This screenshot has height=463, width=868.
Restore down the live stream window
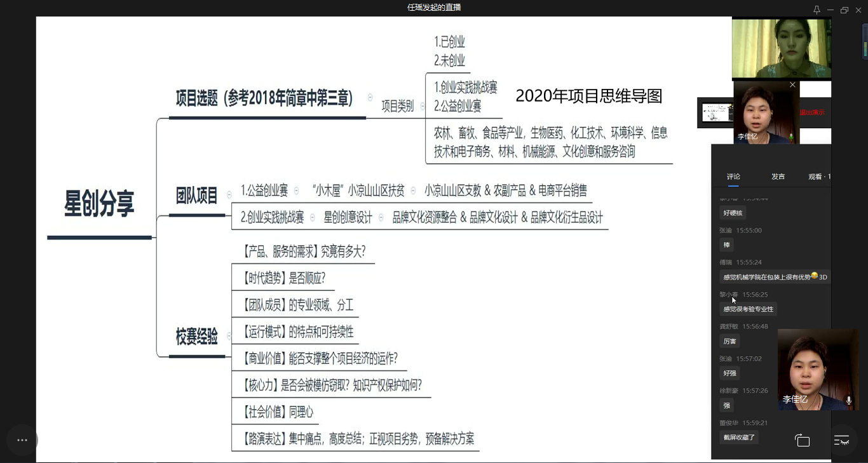(x=844, y=10)
